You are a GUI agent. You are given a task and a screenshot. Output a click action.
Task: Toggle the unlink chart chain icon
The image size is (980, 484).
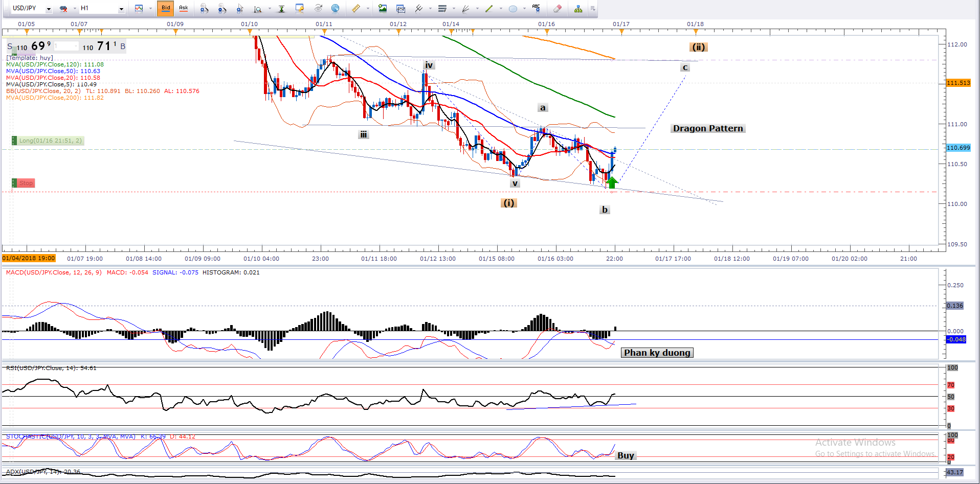(x=64, y=8)
